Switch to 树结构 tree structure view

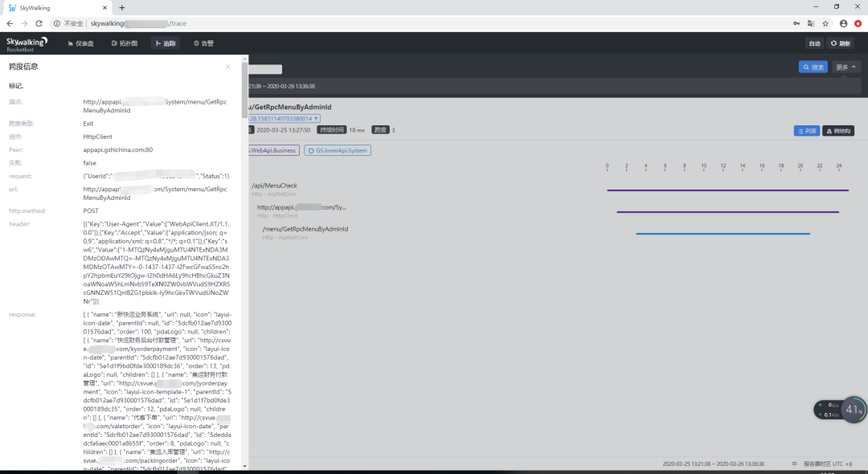[838, 131]
